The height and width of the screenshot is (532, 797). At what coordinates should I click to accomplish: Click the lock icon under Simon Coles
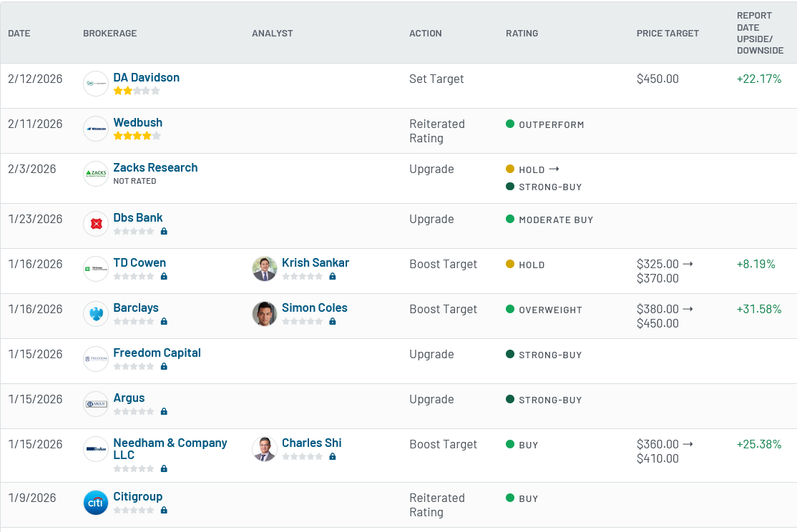[x=333, y=321]
